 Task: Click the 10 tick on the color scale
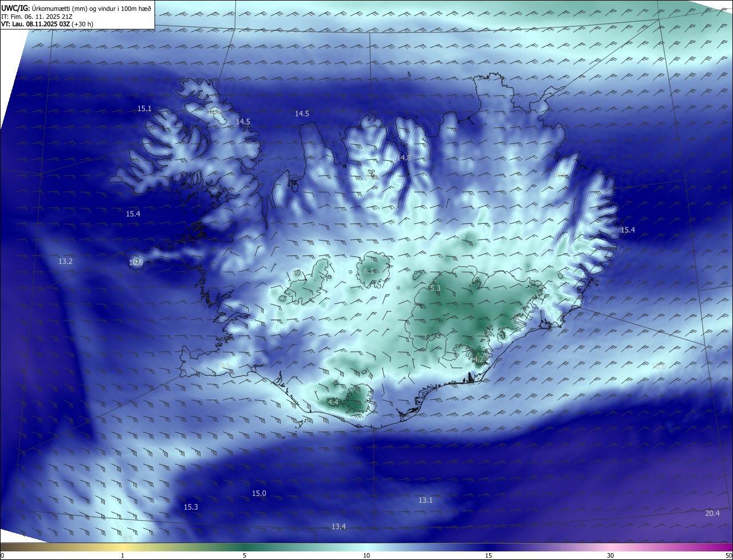tap(366, 555)
